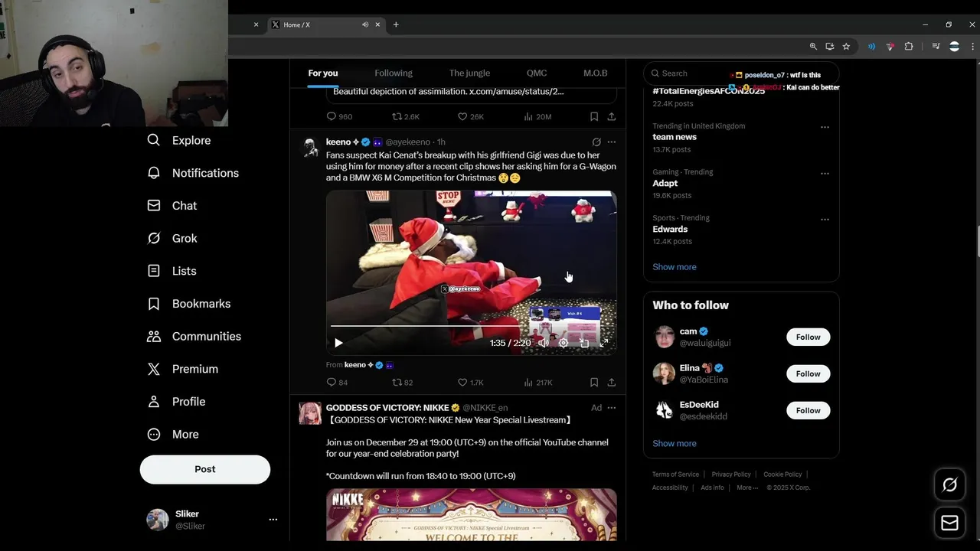
Task: Open keeno profile avatar
Action: point(310,148)
